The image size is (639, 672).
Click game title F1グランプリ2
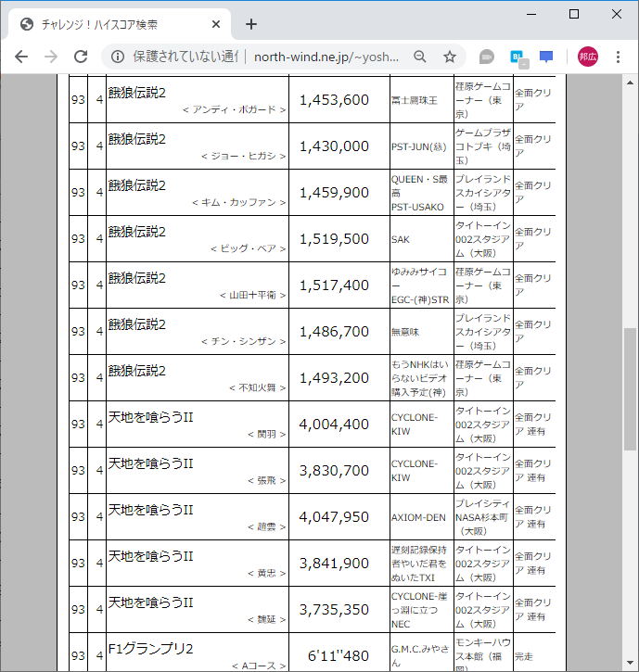150,649
